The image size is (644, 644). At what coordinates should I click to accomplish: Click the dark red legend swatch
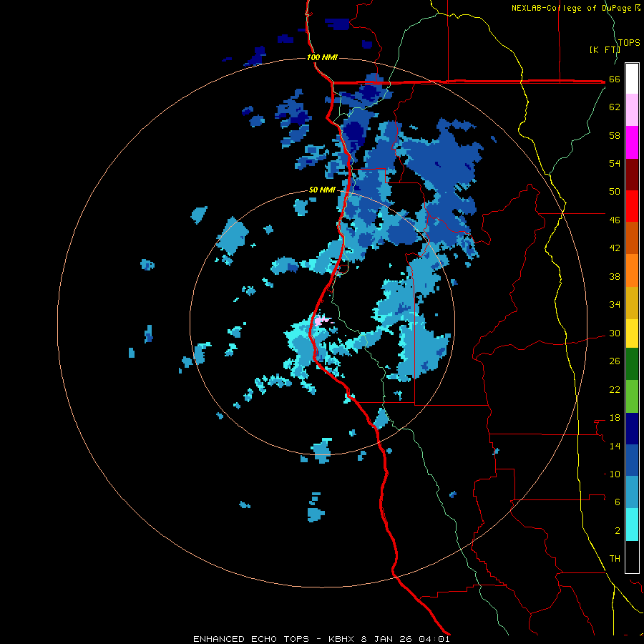click(x=632, y=175)
